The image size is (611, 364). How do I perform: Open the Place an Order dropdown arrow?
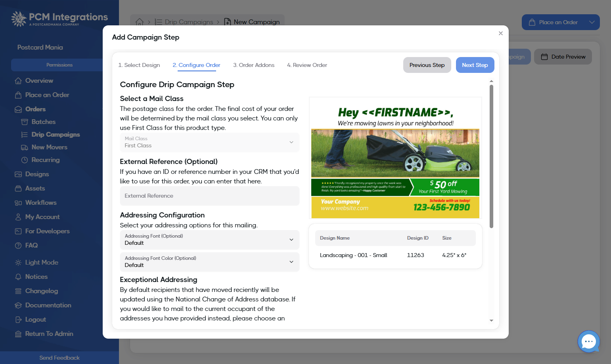592,22
